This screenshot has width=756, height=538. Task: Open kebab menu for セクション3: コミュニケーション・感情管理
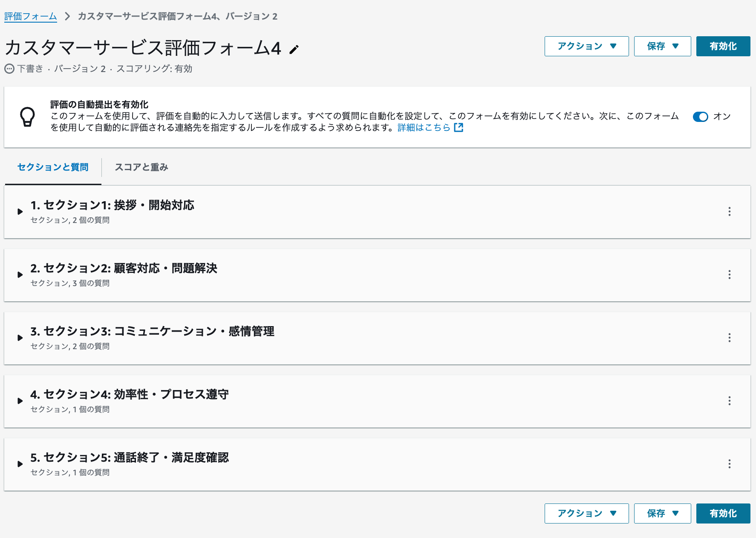(729, 338)
